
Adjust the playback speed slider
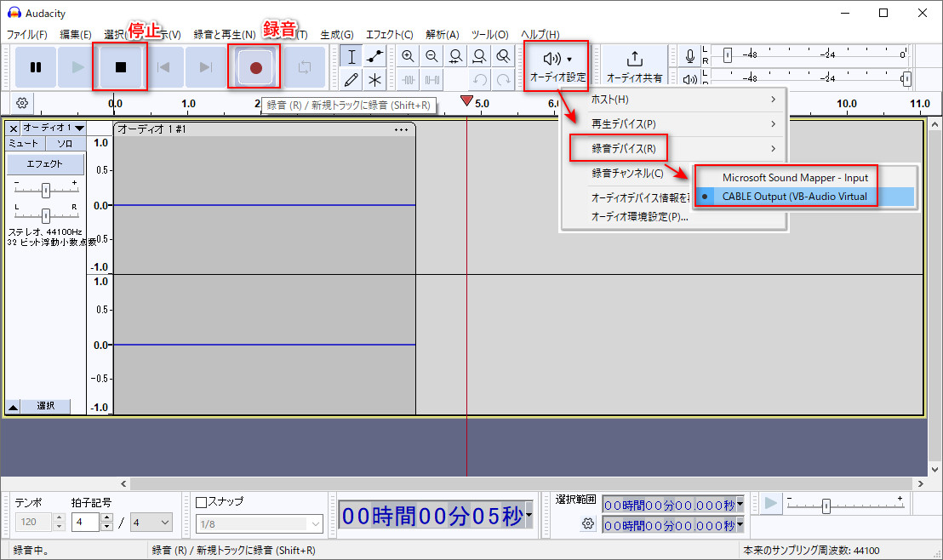826,506
